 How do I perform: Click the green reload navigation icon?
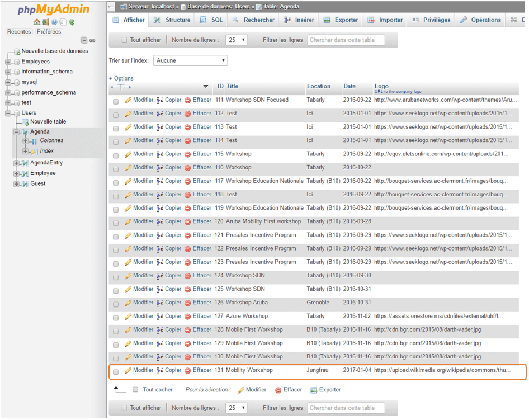[72, 22]
